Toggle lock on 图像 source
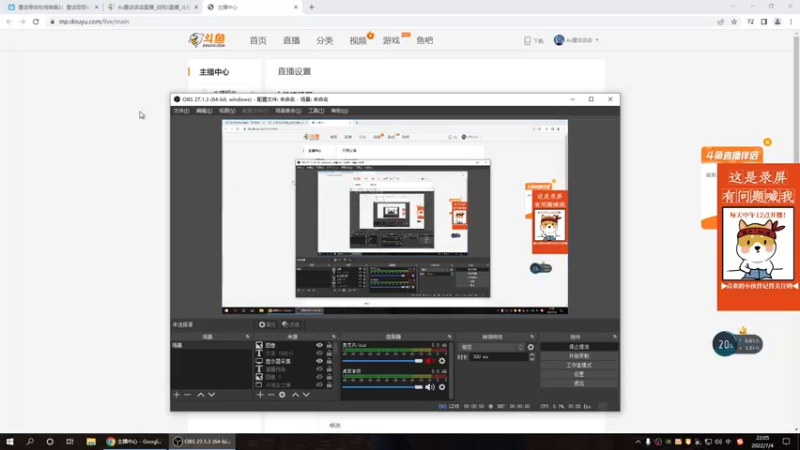The width and height of the screenshot is (800, 450). (329, 345)
